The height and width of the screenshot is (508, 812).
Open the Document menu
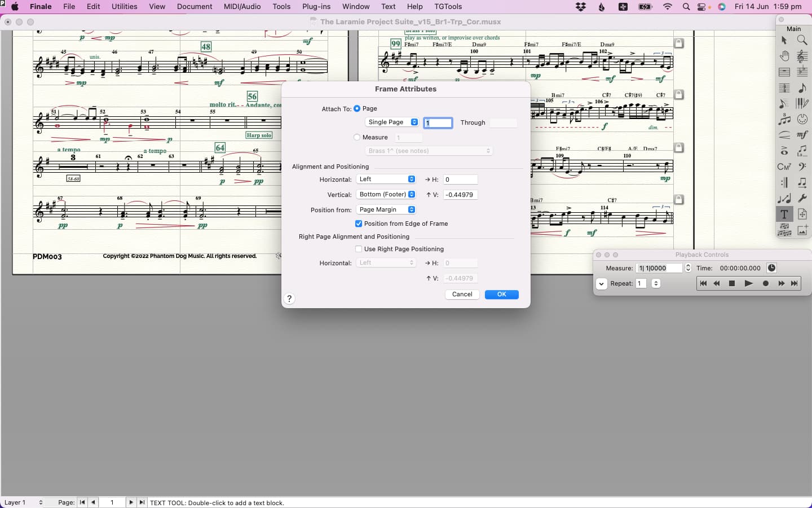(195, 7)
